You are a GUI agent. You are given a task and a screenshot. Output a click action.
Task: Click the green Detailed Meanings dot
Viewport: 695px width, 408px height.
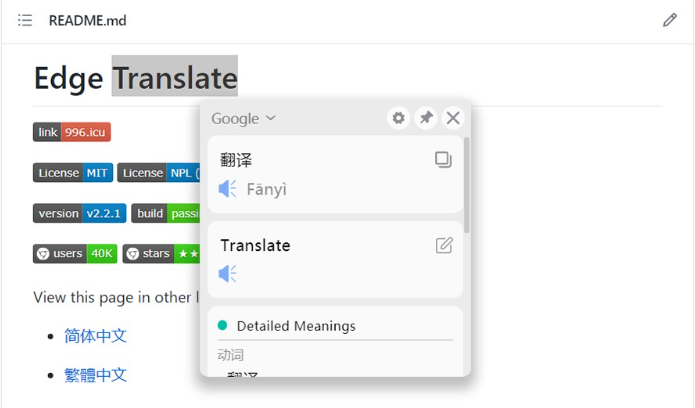pos(223,326)
